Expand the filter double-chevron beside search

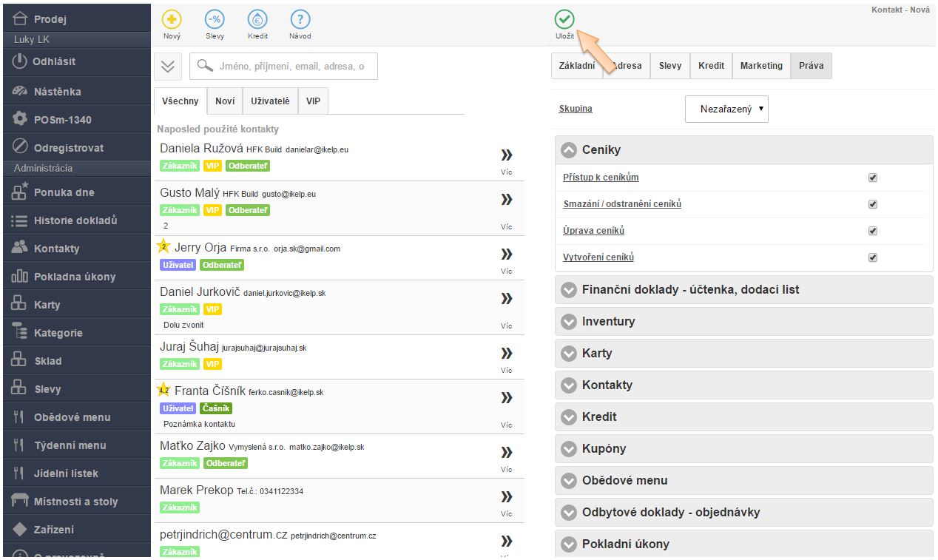(x=168, y=67)
